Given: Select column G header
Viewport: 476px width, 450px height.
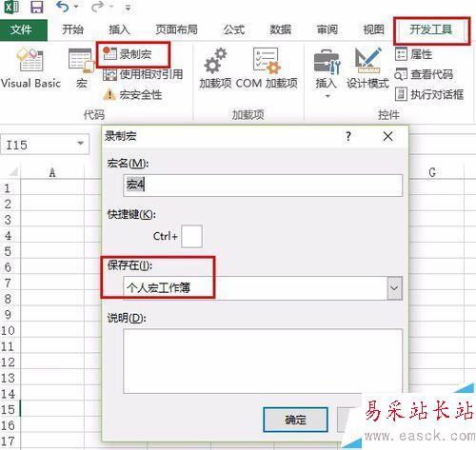Looking at the screenshot, I should (432, 172).
